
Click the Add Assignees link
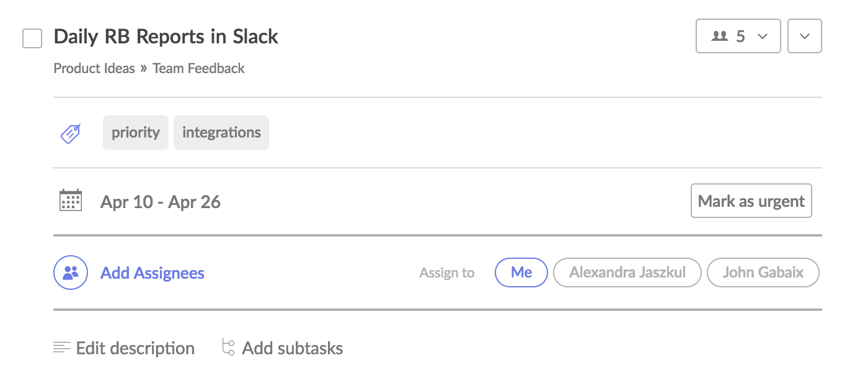click(x=153, y=273)
